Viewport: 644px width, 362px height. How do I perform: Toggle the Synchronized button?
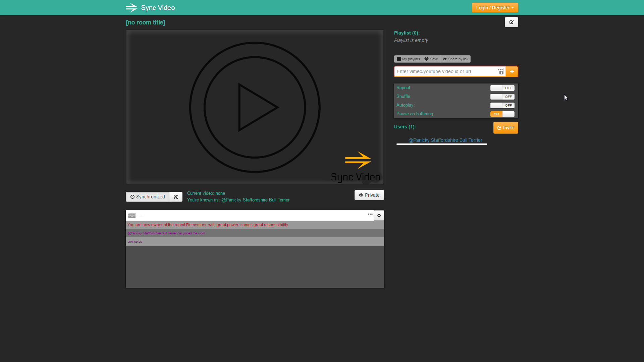tap(148, 197)
